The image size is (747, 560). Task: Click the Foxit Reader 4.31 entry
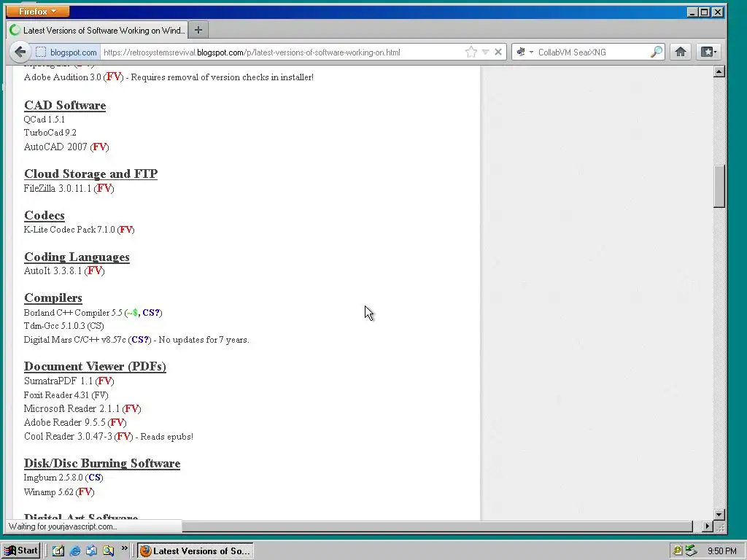pos(66,394)
